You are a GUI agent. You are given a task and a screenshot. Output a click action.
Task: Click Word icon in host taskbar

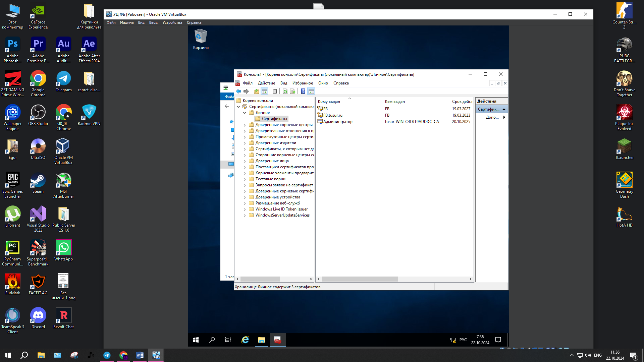click(140, 355)
